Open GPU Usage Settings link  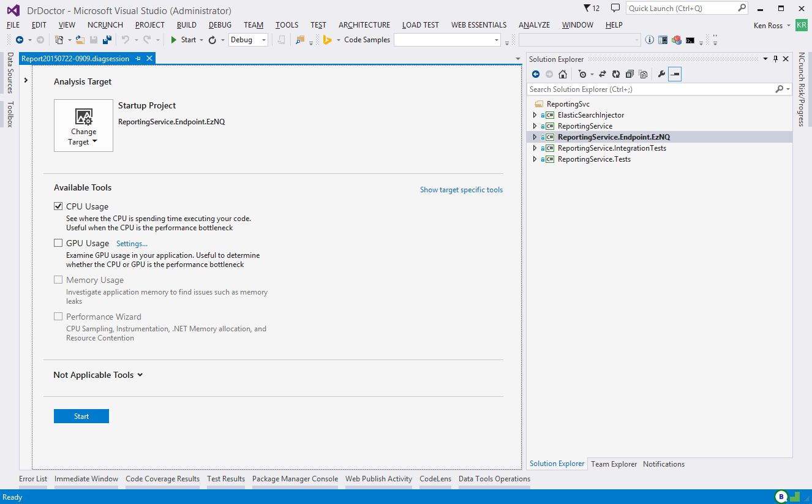pyautogui.click(x=132, y=244)
